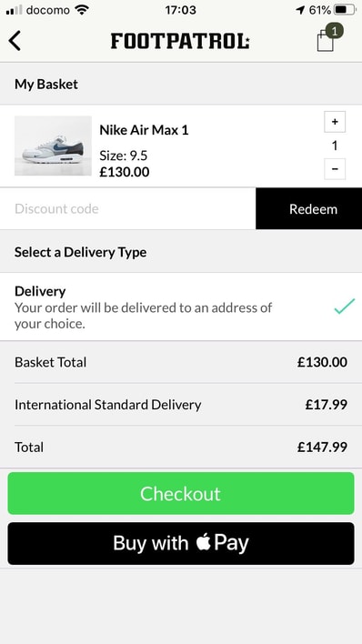Screen dimensions: 362x644
Task: Tap the quantity number 1
Action: click(x=335, y=146)
